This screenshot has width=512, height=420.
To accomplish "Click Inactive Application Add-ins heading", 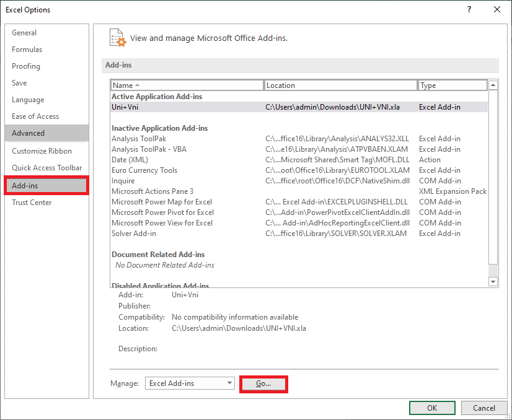I will [x=160, y=128].
